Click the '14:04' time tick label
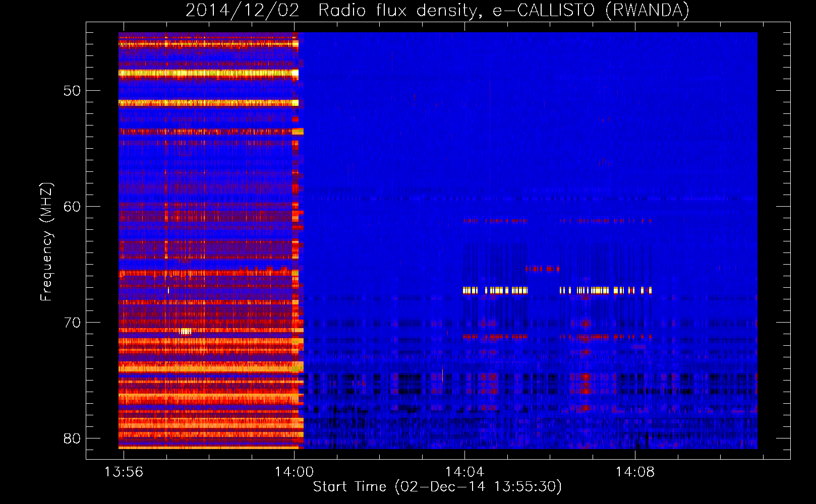Viewport: 816px width, 504px height. (464, 472)
